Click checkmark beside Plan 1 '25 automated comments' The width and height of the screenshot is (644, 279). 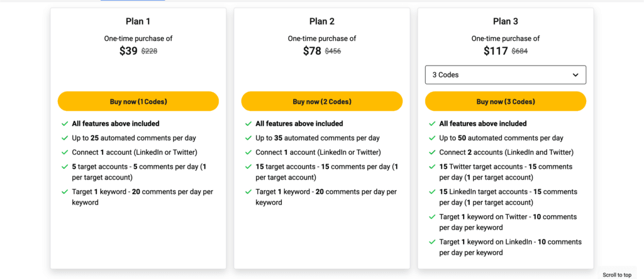tap(65, 138)
